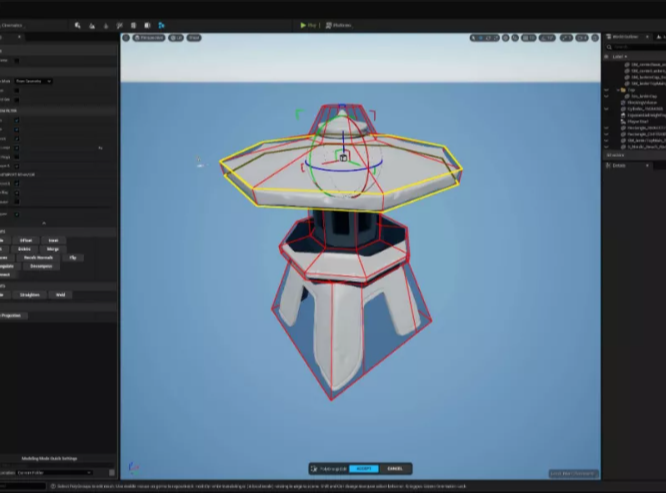Switch to the Details tab
666x493 pixels.
619,166
